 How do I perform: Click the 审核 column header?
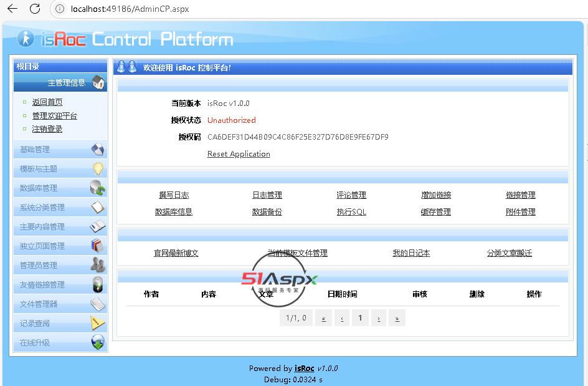(420, 294)
